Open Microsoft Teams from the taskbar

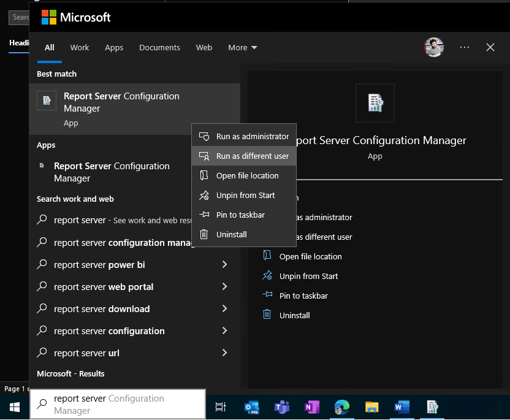tap(282, 407)
